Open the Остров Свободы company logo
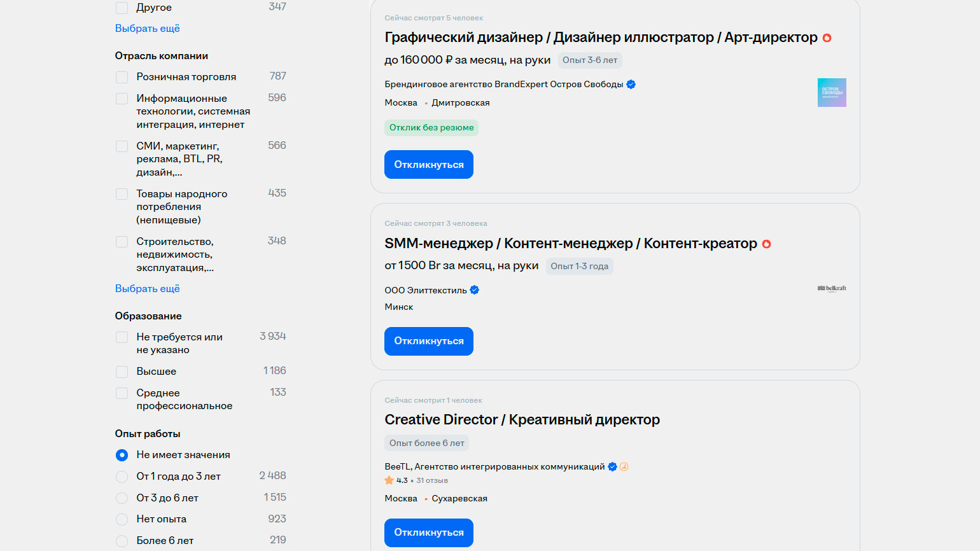Screen dimensions: 980x551 pyautogui.click(x=831, y=92)
